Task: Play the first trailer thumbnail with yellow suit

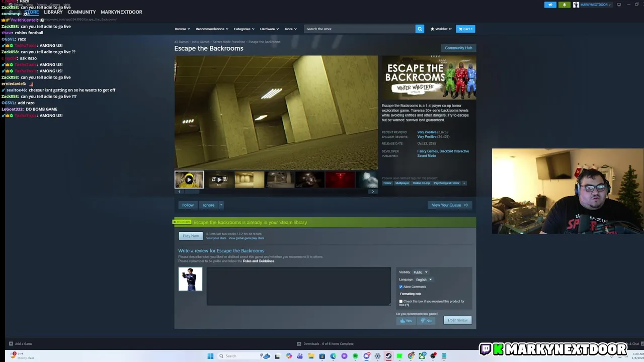Action: tap(189, 179)
